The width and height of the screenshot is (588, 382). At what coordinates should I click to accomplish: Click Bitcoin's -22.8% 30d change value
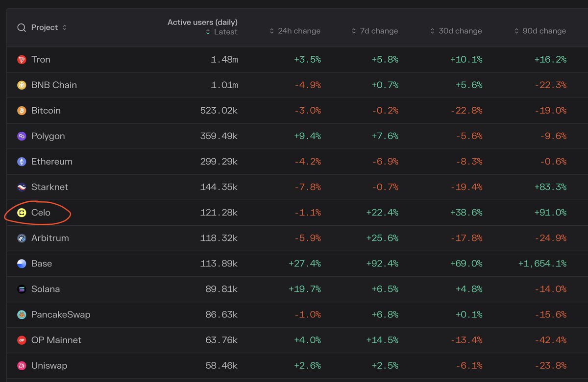pyautogui.click(x=465, y=111)
